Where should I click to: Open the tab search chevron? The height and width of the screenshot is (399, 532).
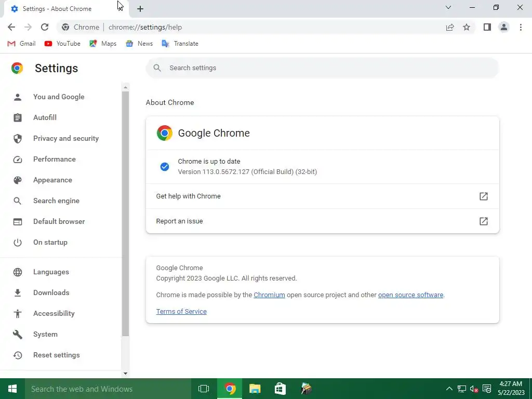pyautogui.click(x=448, y=7)
